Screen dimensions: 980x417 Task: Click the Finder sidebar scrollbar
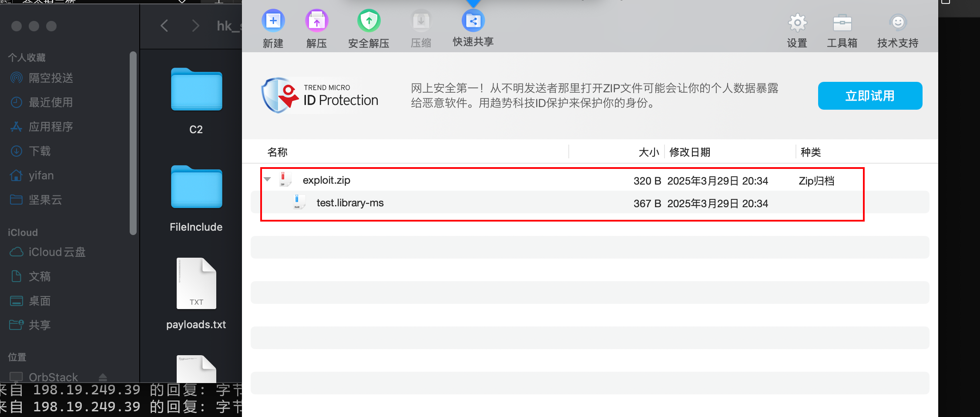[x=133, y=144]
